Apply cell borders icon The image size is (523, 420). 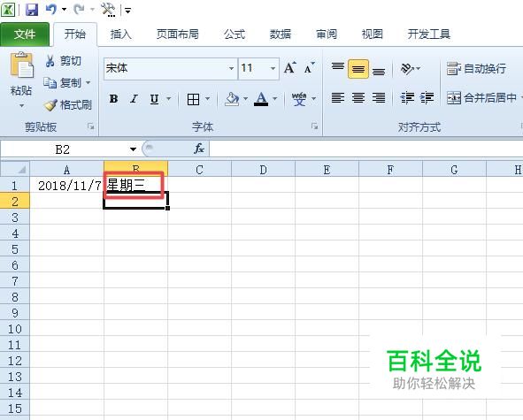(194, 99)
